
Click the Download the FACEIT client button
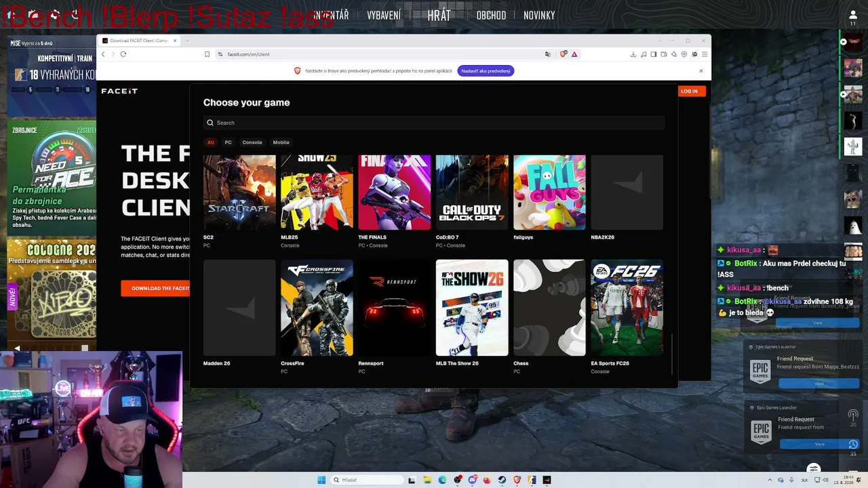click(156, 288)
